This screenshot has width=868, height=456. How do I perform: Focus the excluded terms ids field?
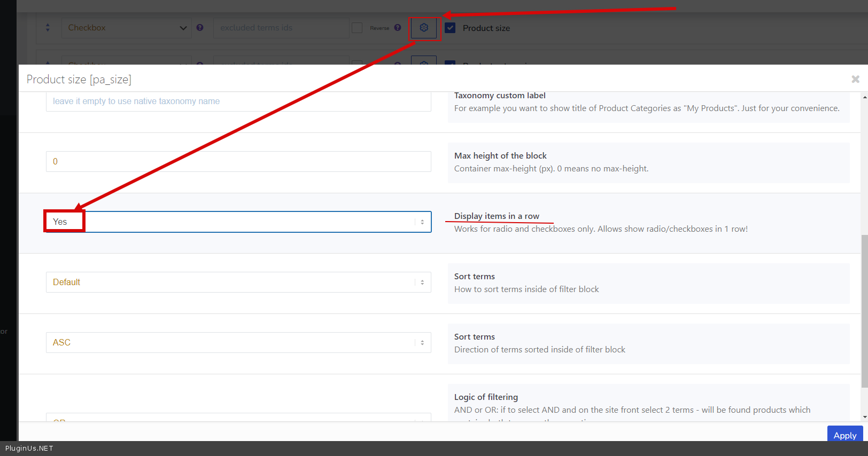pos(281,28)
